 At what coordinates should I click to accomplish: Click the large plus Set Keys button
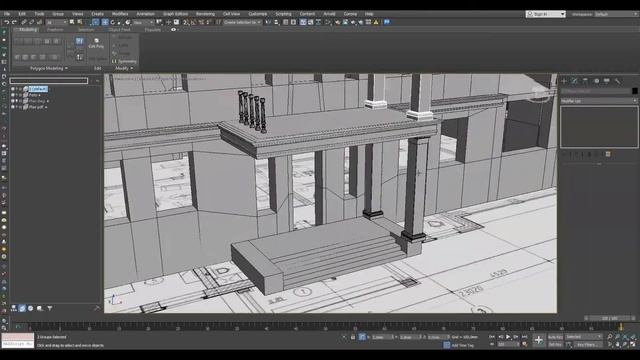(x=538, y=340)
